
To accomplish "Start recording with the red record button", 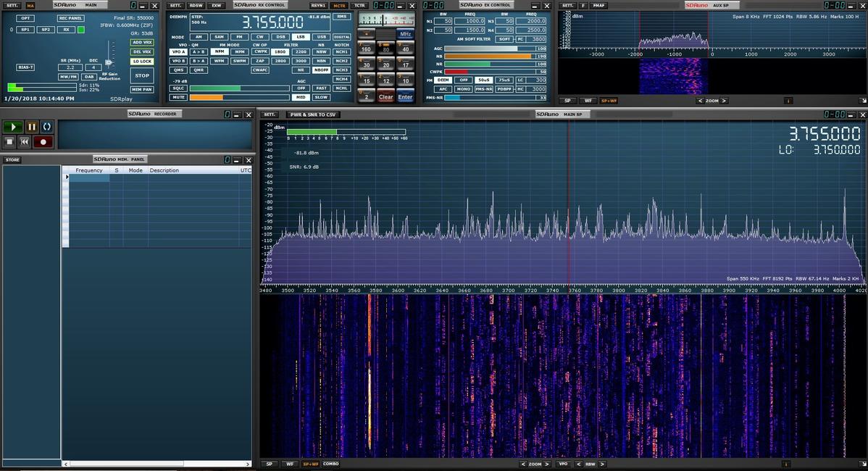I will [43, 142].
